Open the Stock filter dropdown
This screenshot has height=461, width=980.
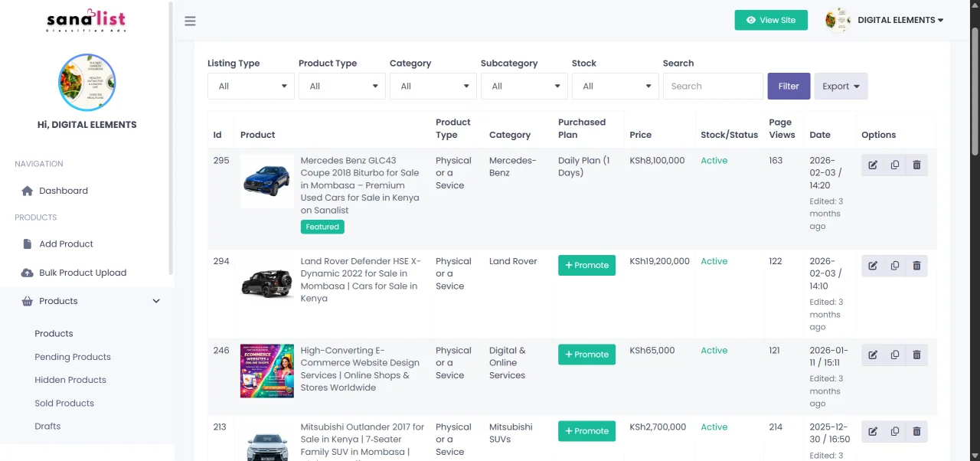coord(615,87)
